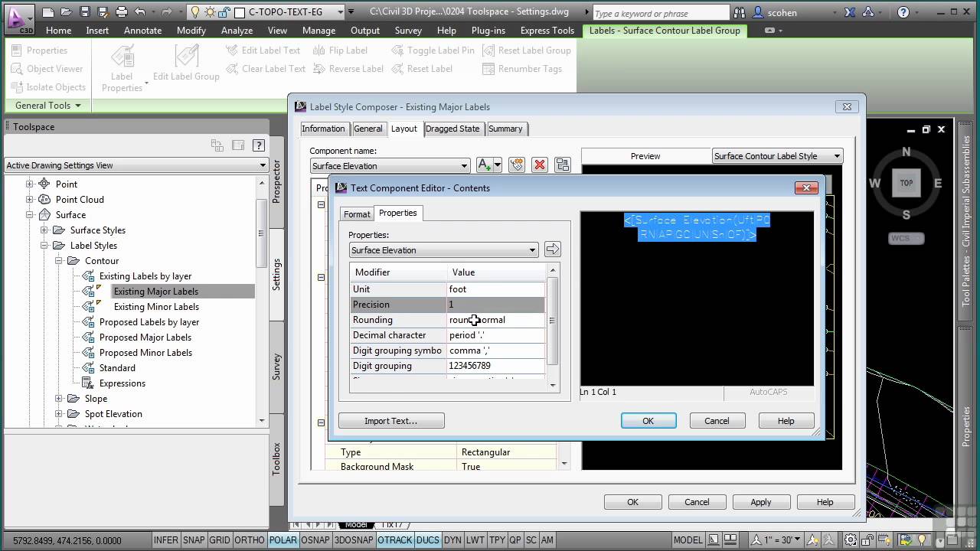Open the Component name dropdown
The width and height of the screenshot is (980, 551).
[x=390, y=165]
